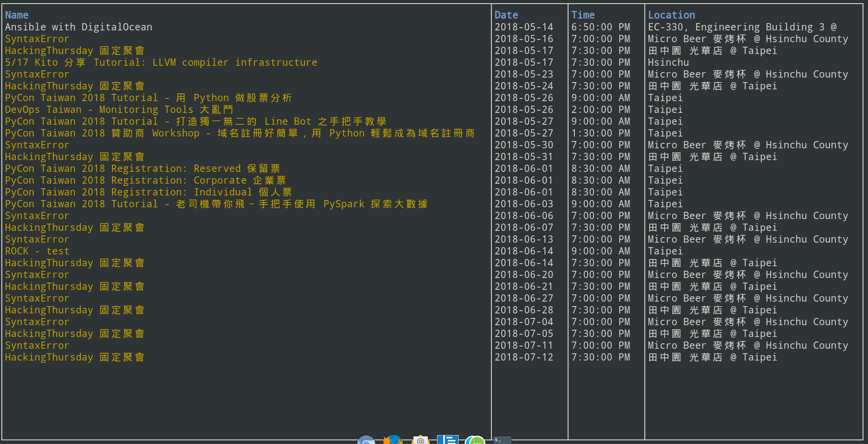Click the Location column header

pos(672,15)
